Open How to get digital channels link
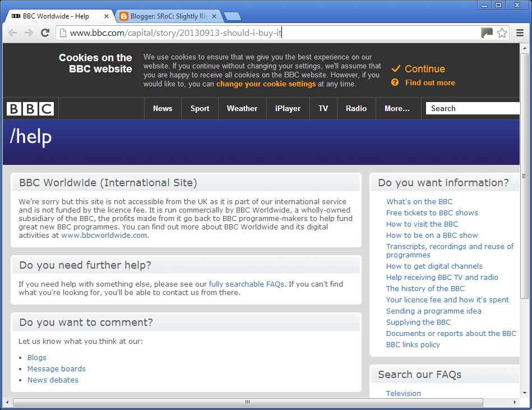532x410 pixels. click(x=434, y=266)
